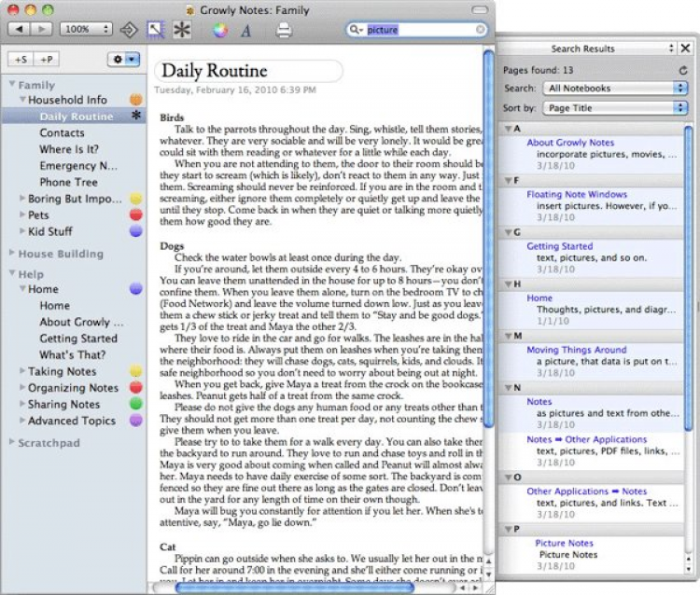Open the color wheel picker

(x=220, y=30)
